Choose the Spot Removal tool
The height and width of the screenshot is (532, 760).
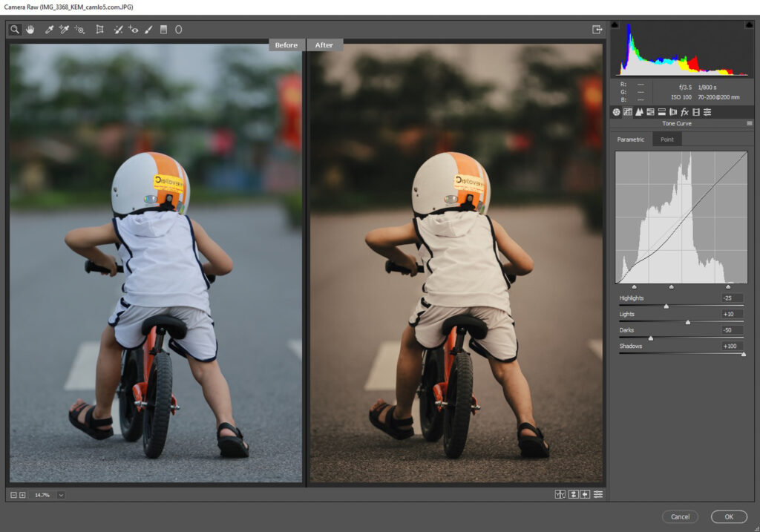click(x=118, y=30)
